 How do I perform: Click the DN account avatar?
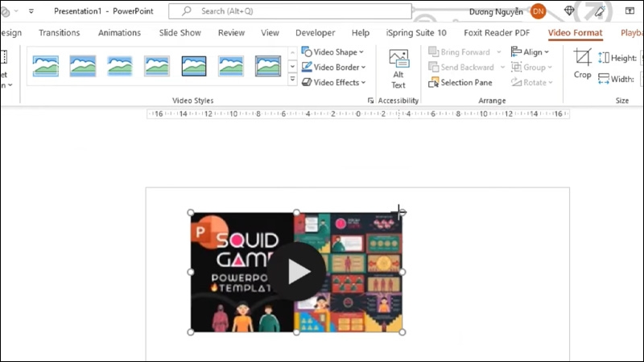tap(538, 11)
